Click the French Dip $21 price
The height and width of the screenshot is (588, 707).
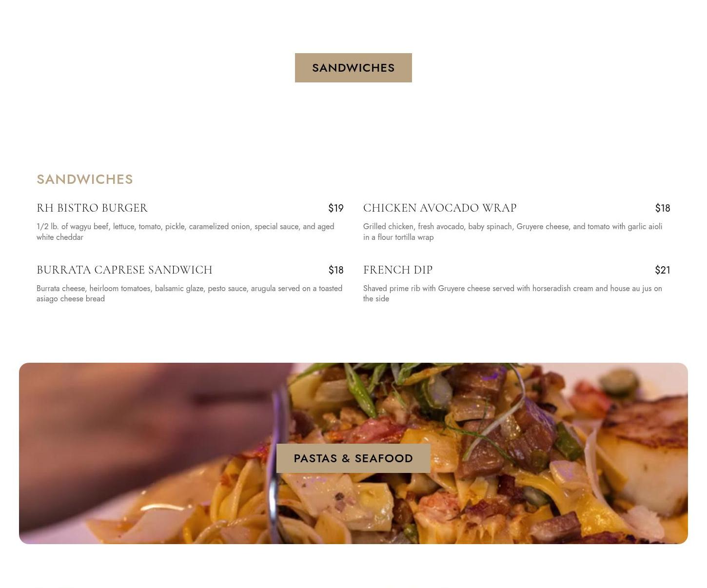coord(663,270)
